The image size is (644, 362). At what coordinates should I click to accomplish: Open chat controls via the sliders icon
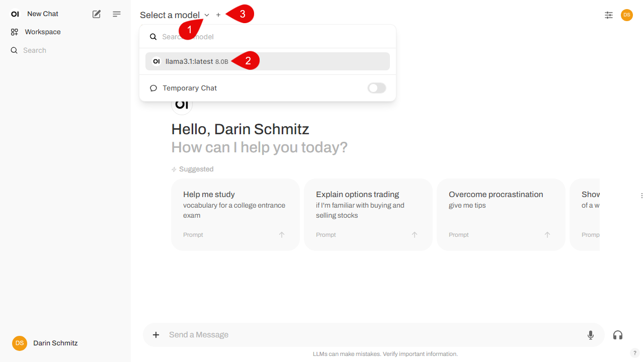coord(608,15)
